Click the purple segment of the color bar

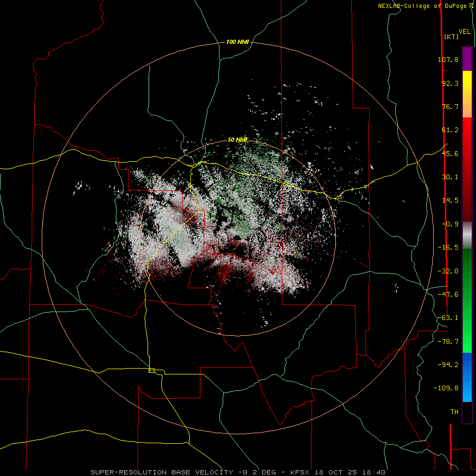click(x=467, y=59)
